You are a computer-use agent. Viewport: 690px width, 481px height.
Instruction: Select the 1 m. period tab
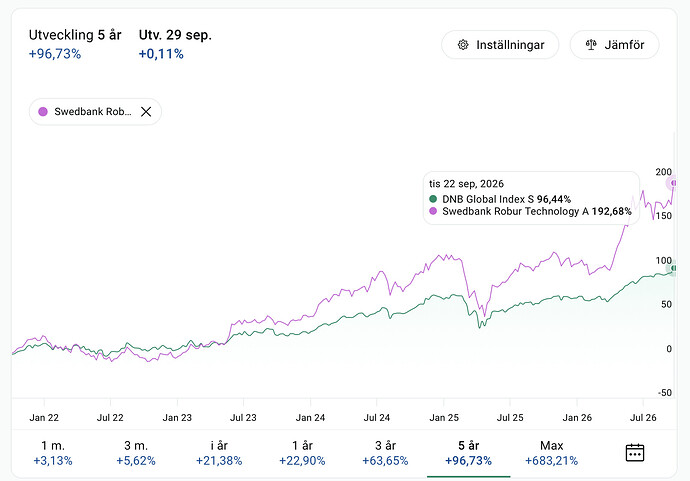pyautogui.click(x=53, y=453)
